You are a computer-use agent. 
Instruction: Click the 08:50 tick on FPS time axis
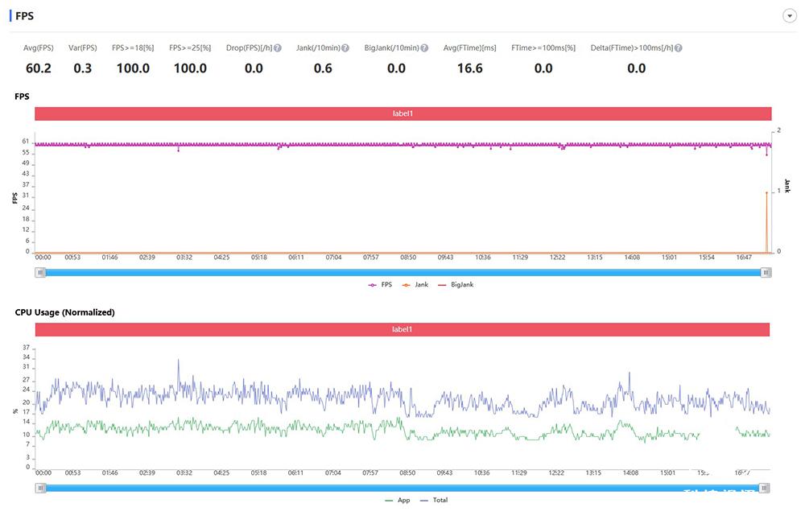pos(408,258)
